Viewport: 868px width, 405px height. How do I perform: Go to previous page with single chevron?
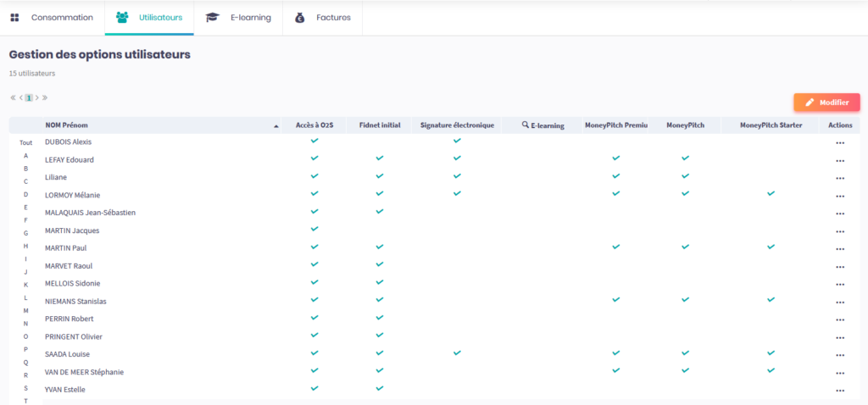pyautogui.click(x=20, y=98)
